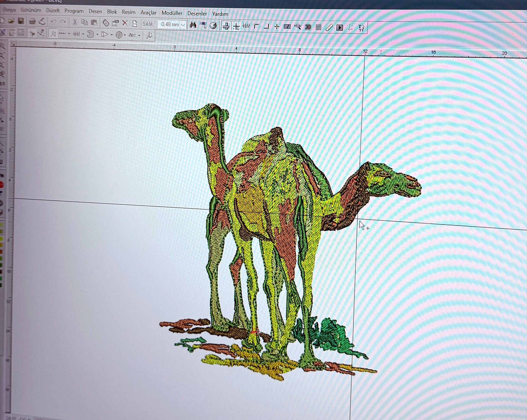Open the Yardım menu
527x420 pixels.
(x=220, y=14)
